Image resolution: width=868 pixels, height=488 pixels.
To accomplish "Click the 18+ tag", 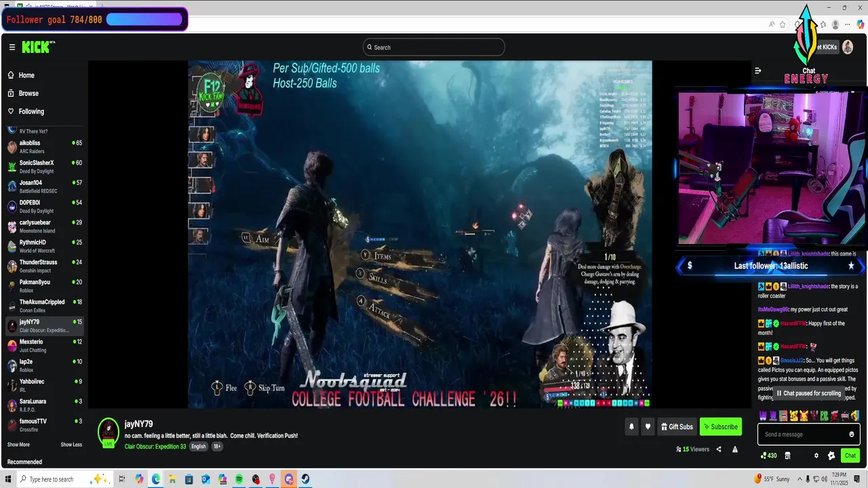I will 217,447.
